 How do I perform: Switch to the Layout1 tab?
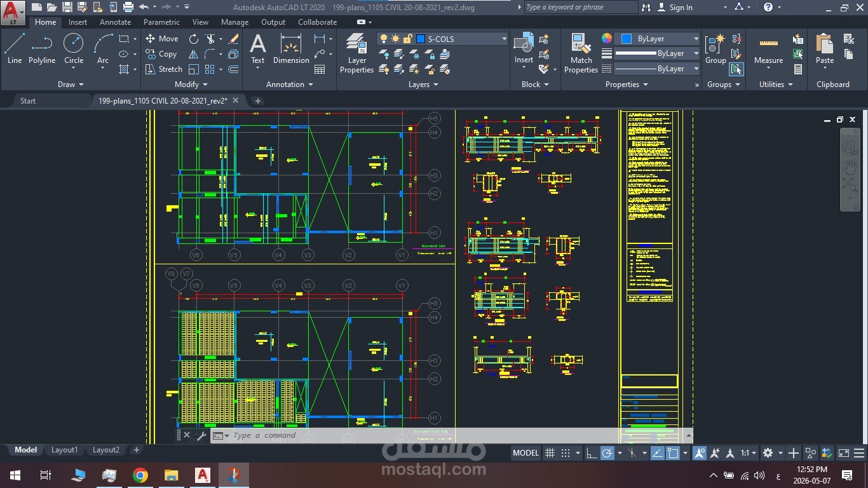point(64,450)
